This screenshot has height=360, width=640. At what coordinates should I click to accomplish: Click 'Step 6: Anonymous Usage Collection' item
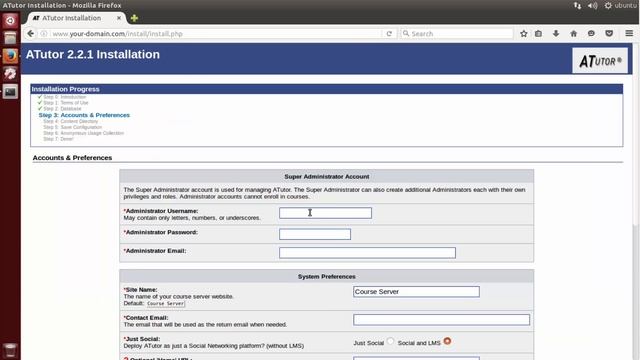point(83,133)
